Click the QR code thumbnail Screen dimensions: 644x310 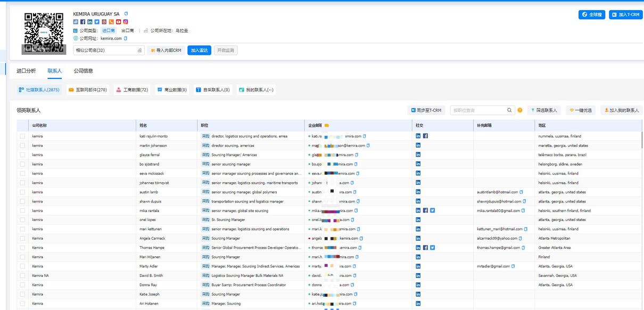(44, 32)
